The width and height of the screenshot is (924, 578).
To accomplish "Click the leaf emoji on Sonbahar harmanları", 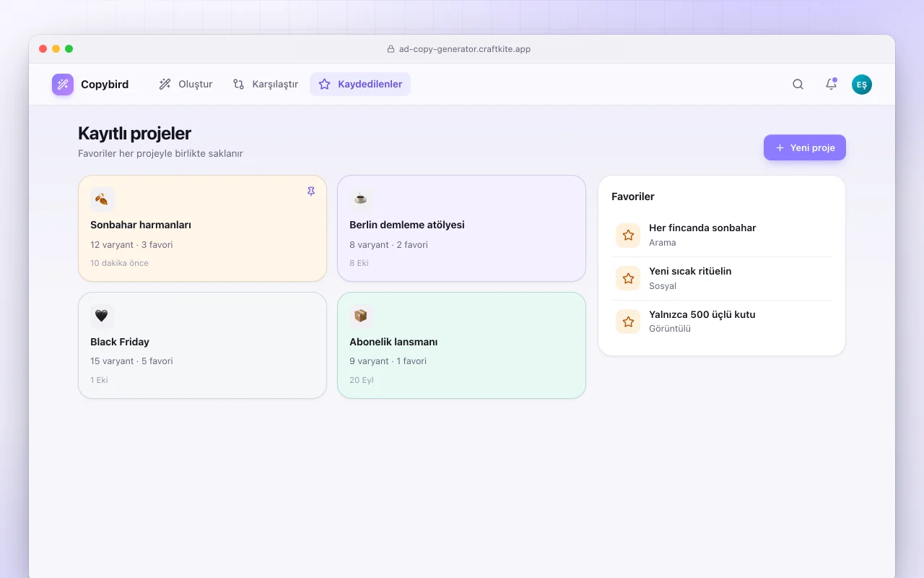I will click(102, 199).
